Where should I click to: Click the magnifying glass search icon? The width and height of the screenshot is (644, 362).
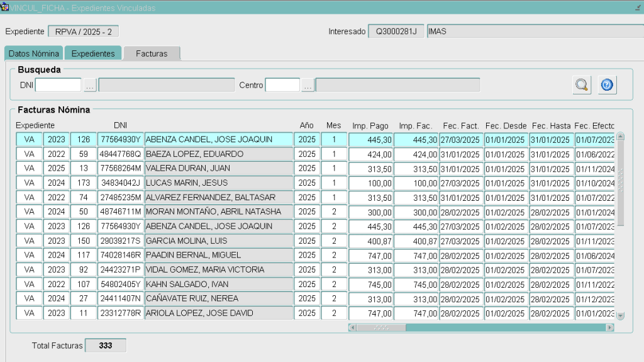[582, 85]
